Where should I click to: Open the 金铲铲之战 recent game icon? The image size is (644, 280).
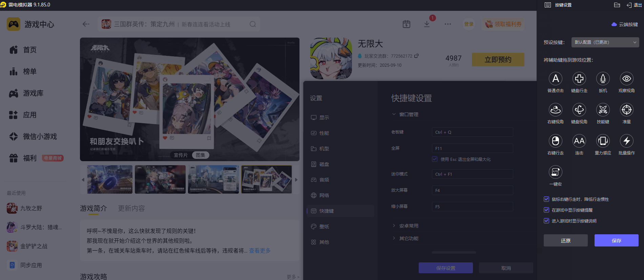[12, 246]
